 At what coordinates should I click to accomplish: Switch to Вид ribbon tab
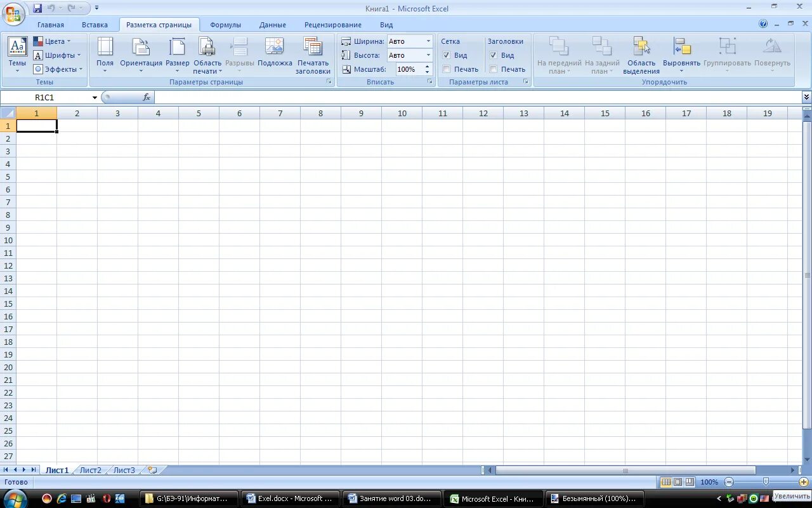pyautogui.click(x=386, y=25)
